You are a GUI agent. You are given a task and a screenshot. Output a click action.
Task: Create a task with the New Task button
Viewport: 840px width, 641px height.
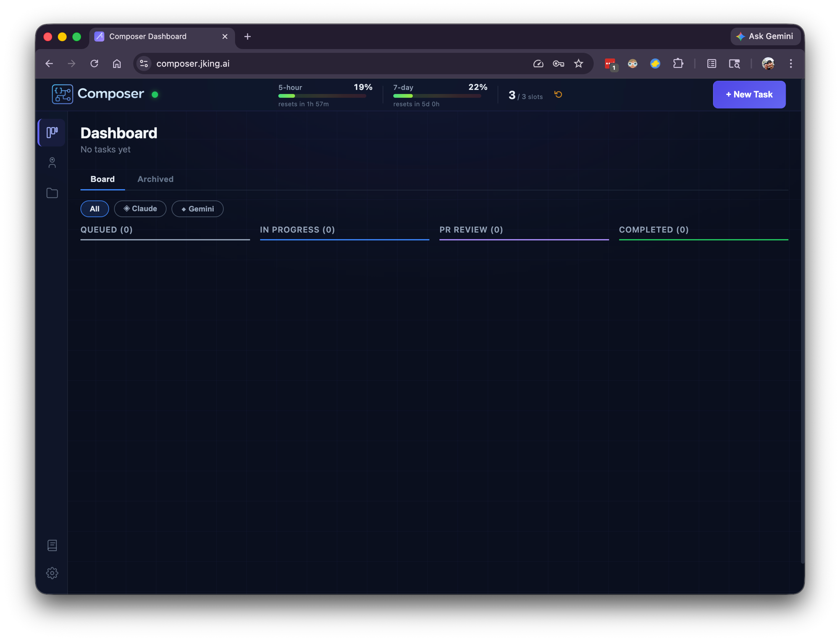749,94
